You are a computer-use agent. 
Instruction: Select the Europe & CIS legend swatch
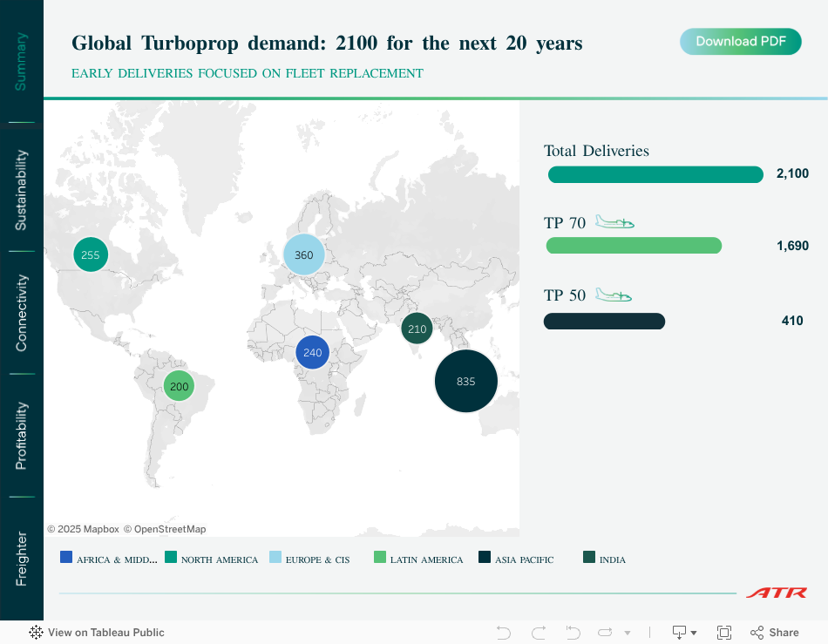tap(275, 558)
